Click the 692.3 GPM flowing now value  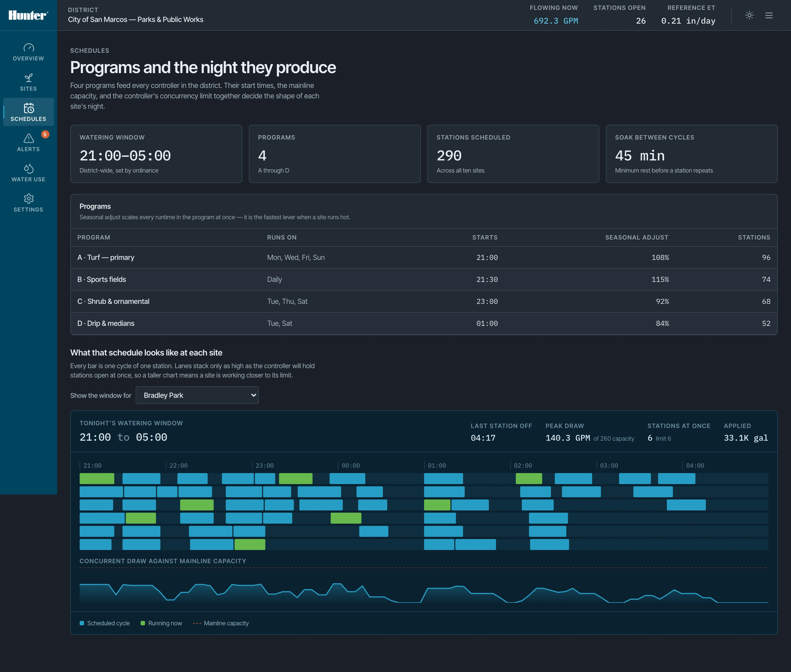pos(556,21)
